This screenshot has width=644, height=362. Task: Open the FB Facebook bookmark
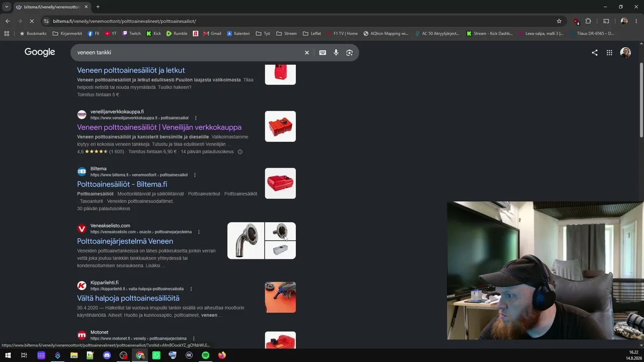pos(94,34)
